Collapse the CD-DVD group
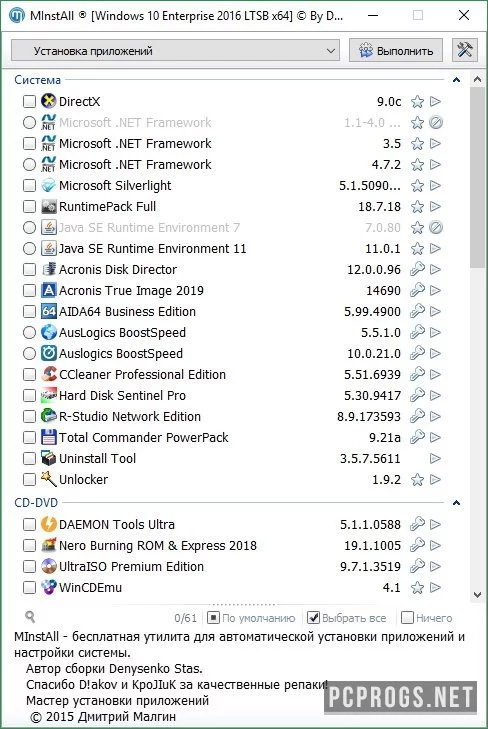 (456, 503)
